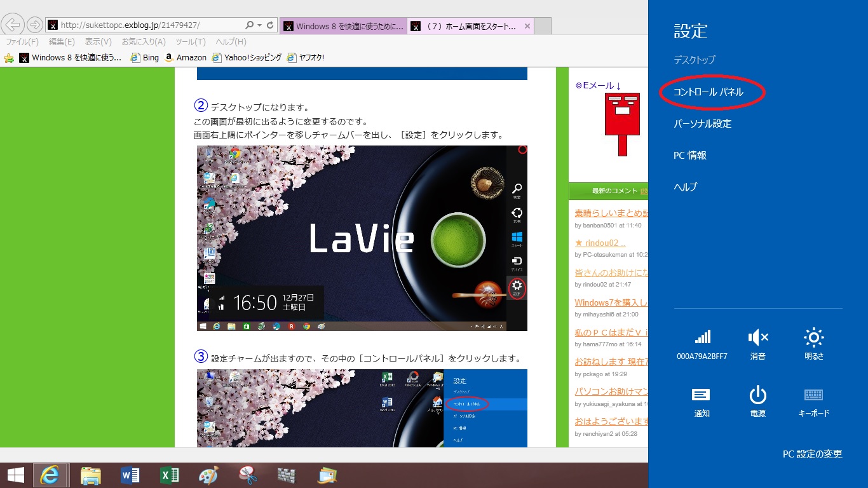This screenshot has height=488, width=868.
Task: Click the Internet Explorer taskbar icon
Action: [51, 475]
